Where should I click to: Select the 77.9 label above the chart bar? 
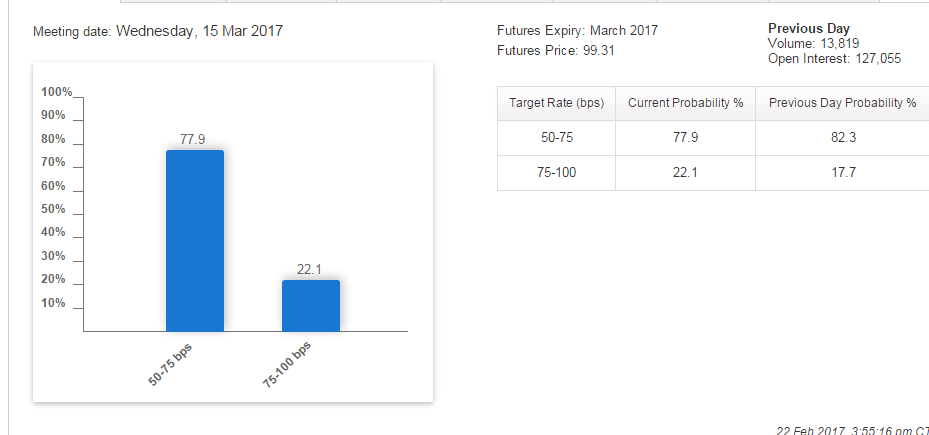(193, 140)
